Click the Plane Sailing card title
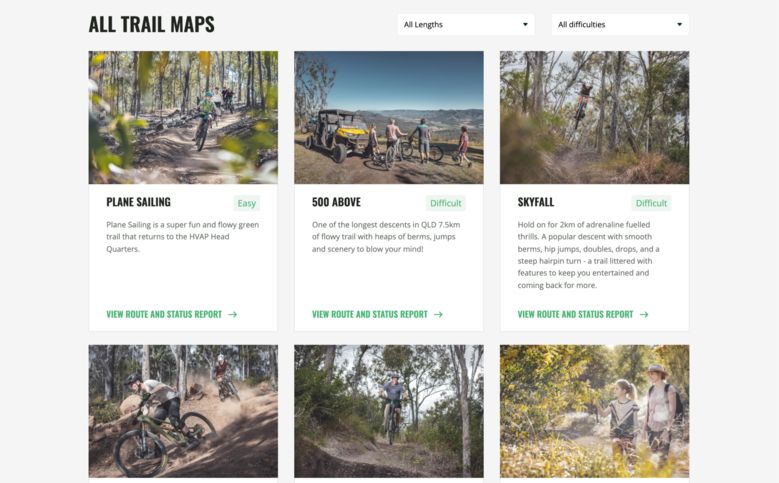This screenshot has width=779, height=483. pyautogui.click(x=138, y=202)
